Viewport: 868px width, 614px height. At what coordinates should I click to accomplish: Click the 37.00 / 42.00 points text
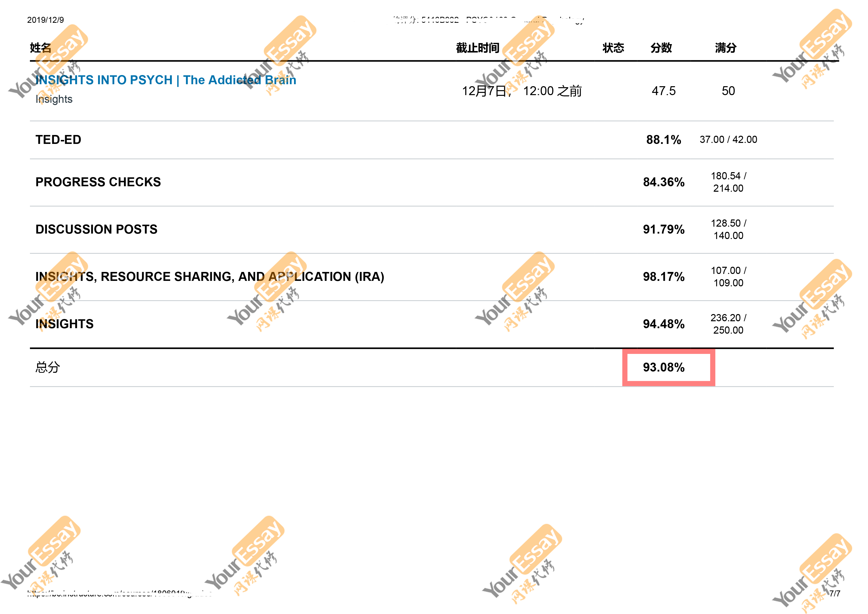coord(728,140)
